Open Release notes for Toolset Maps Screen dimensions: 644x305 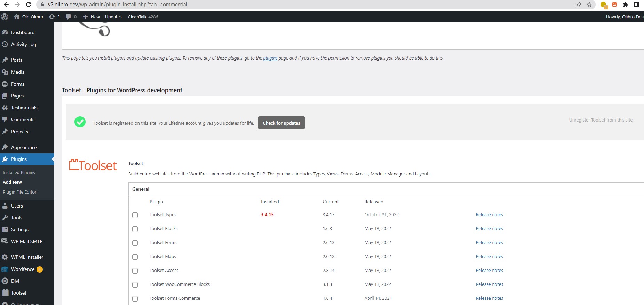coord(490,257)
